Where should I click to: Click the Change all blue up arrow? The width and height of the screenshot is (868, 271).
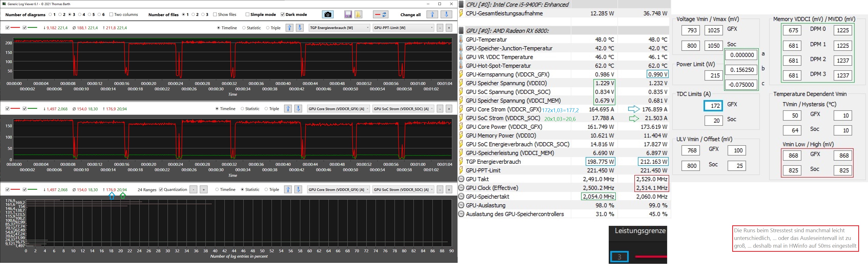[x=432, y=15]
